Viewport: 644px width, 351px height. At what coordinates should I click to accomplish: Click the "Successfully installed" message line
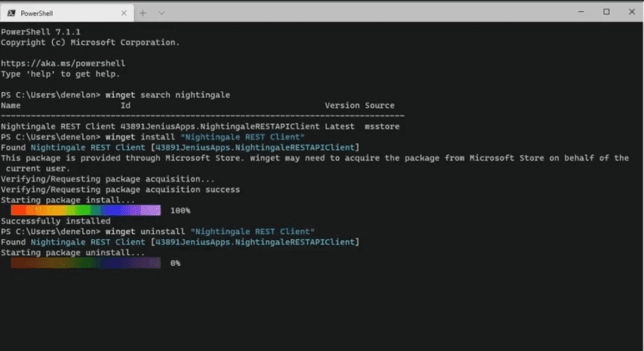(x=55, y=221)
